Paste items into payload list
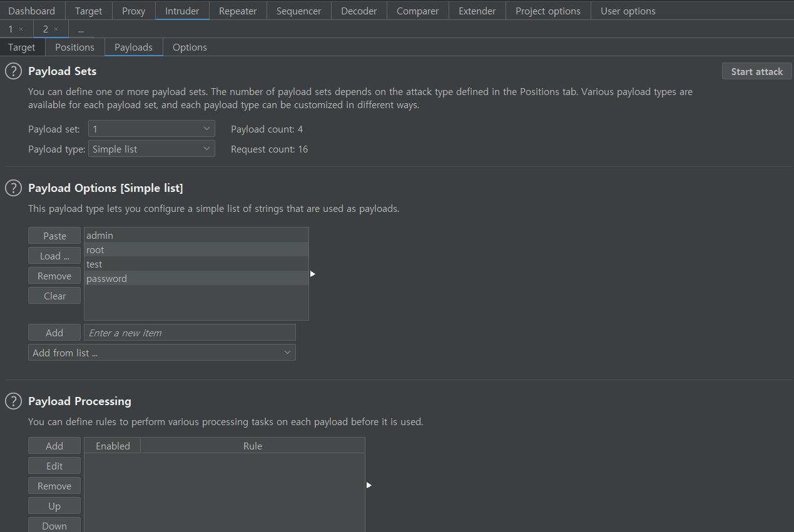Screen dimensions: 794x532 click(54, 236)
